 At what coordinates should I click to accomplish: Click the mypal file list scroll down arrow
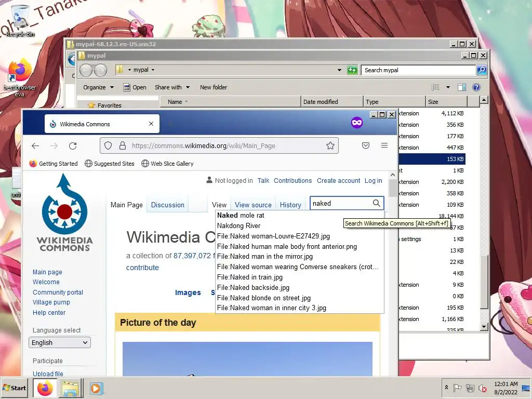[484, 326]
